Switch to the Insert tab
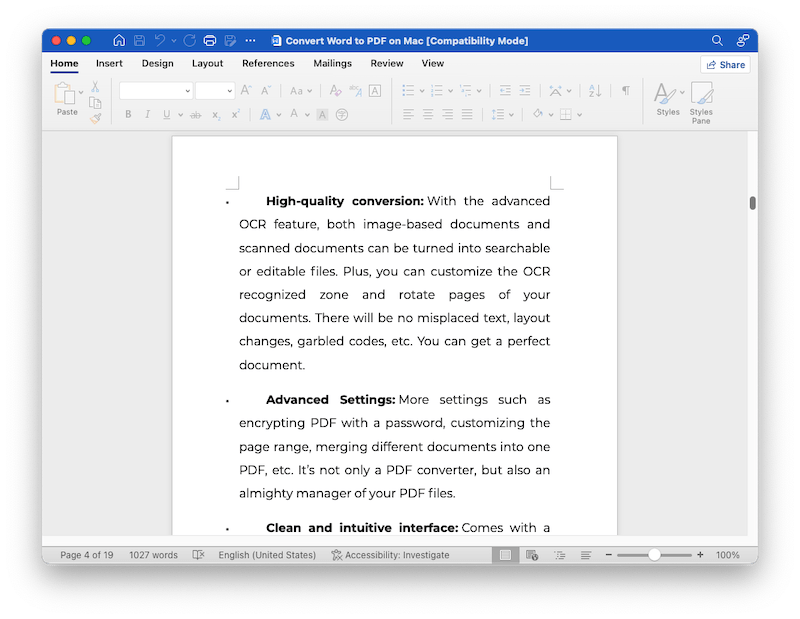 point(109,64)
